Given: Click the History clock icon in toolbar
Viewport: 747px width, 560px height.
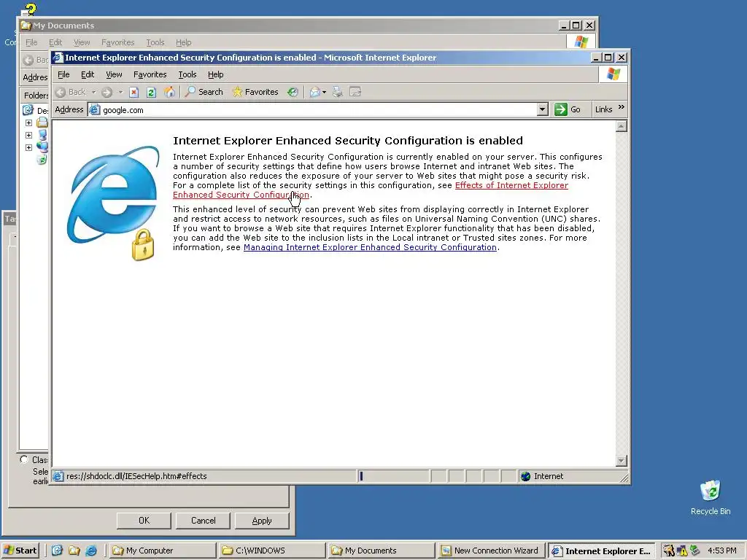Looking at the screenshot, I should point(293,92).
